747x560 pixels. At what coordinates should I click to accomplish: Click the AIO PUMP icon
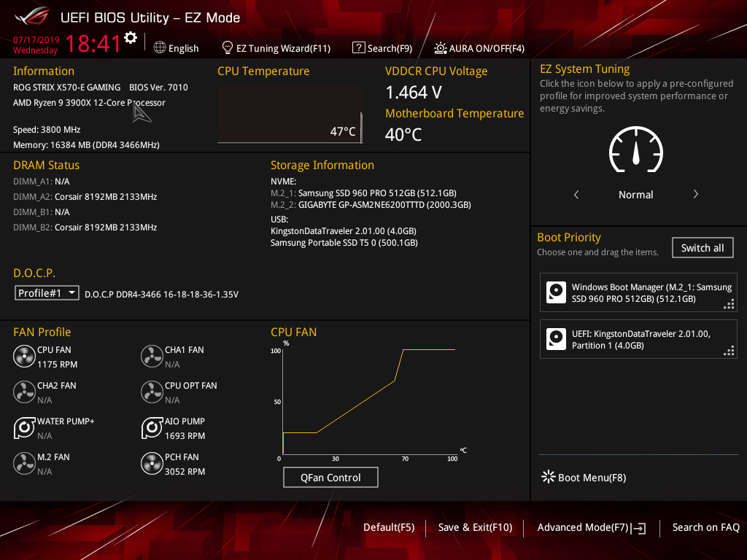pyautogui.click(x=152, y=427)
